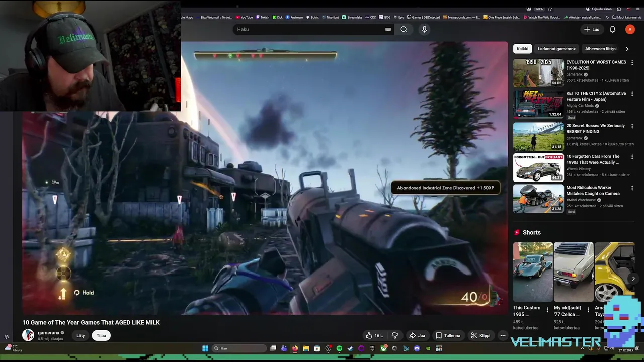Select the Ladannut gameranx filter chip
The height and width of the screenshot is (362, 644).
click(556, 49)
